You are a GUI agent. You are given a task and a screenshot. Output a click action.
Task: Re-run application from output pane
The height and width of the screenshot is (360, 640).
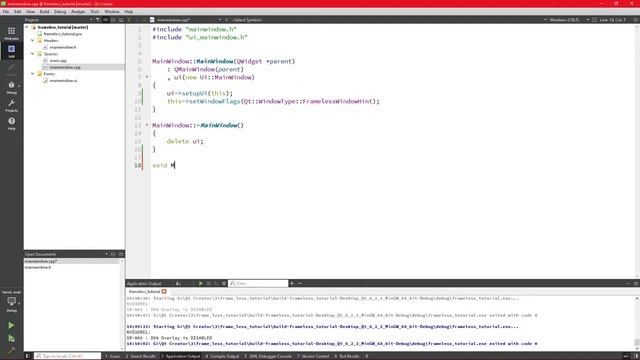coord(200,283)
